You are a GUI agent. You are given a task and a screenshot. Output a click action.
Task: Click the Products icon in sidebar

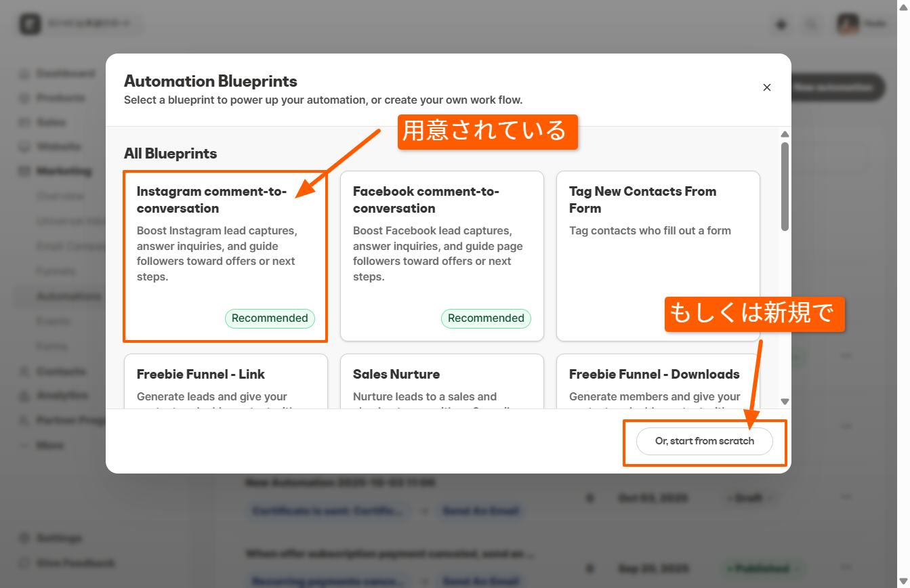(24, 98)
